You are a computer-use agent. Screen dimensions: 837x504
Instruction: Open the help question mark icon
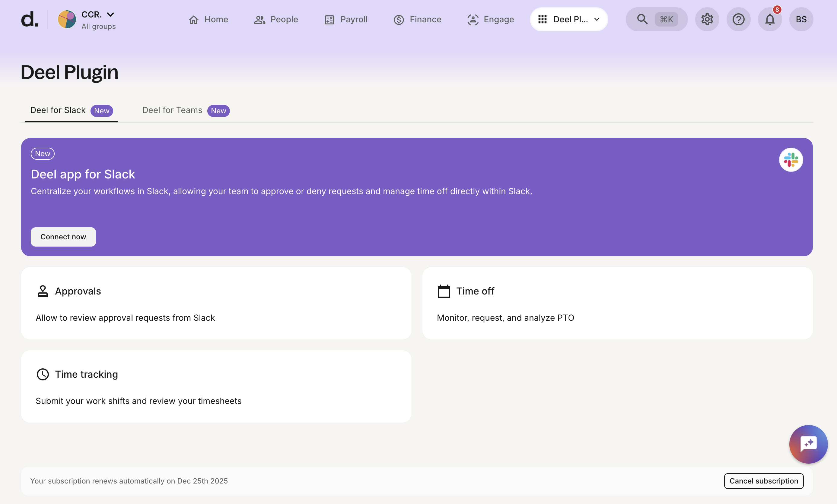(x=738, y=19)
